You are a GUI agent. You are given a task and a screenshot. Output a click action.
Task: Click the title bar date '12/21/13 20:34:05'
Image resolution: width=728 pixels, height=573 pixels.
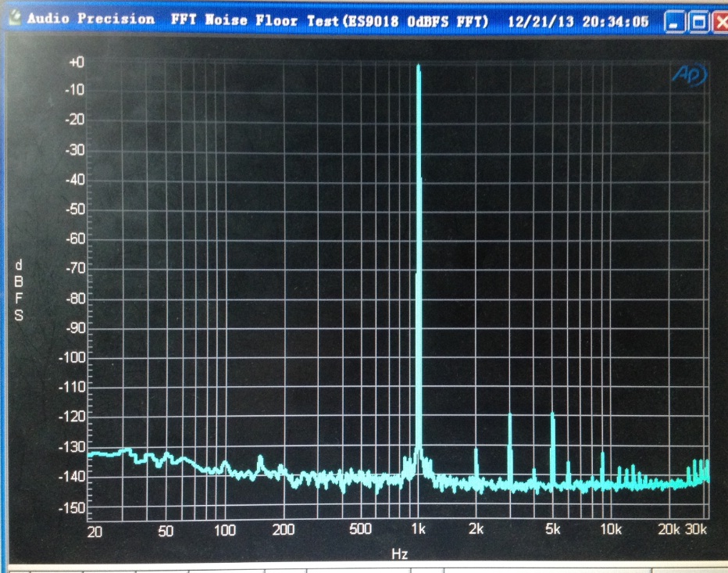(578, 21)
